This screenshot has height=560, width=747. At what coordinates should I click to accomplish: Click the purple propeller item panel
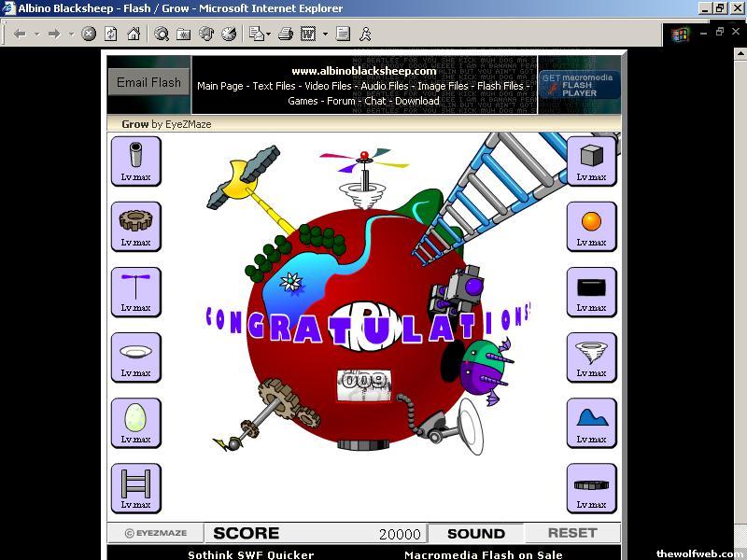point(135,291)
